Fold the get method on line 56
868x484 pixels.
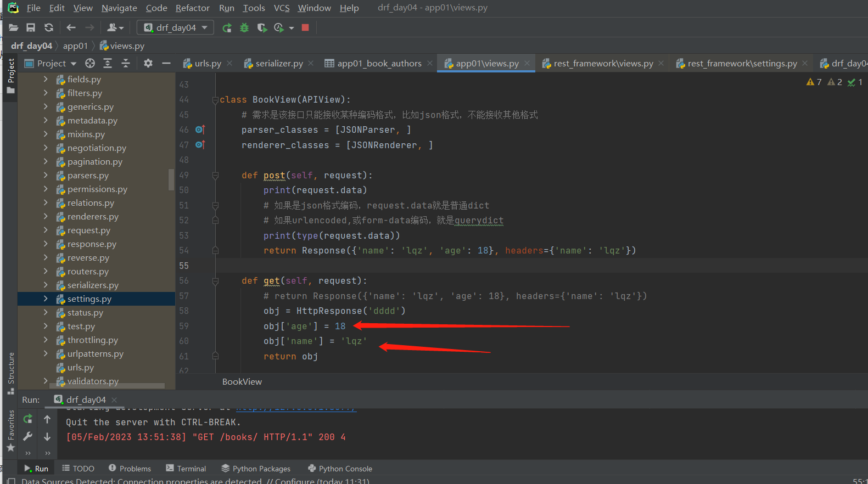point(215,281)
